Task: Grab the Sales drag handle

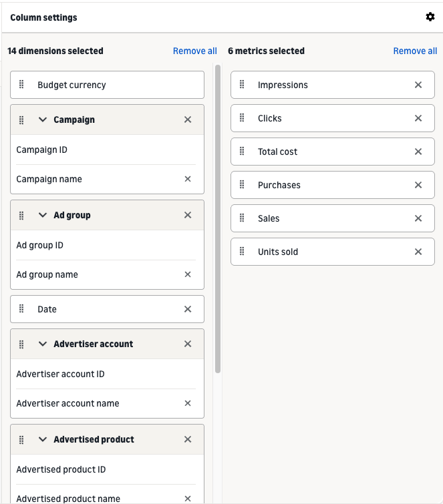Action: pyautogui.click(x=242, y=218)
